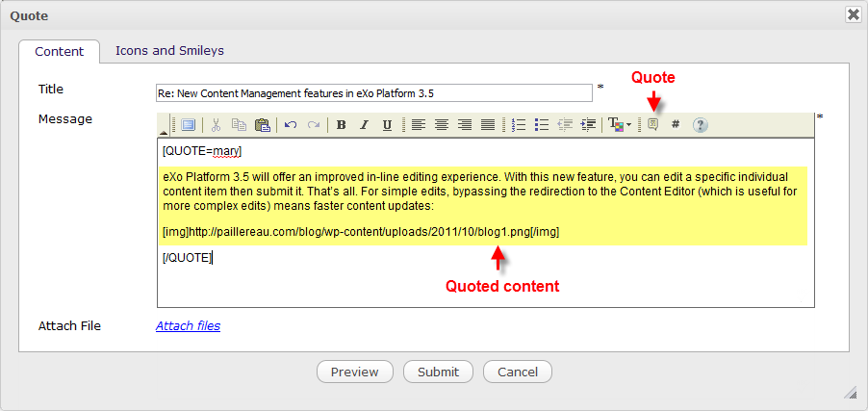The height and width of the screenshot is (411, 868).
Task: Open the text color dropdown
Action: pos(619,125)
